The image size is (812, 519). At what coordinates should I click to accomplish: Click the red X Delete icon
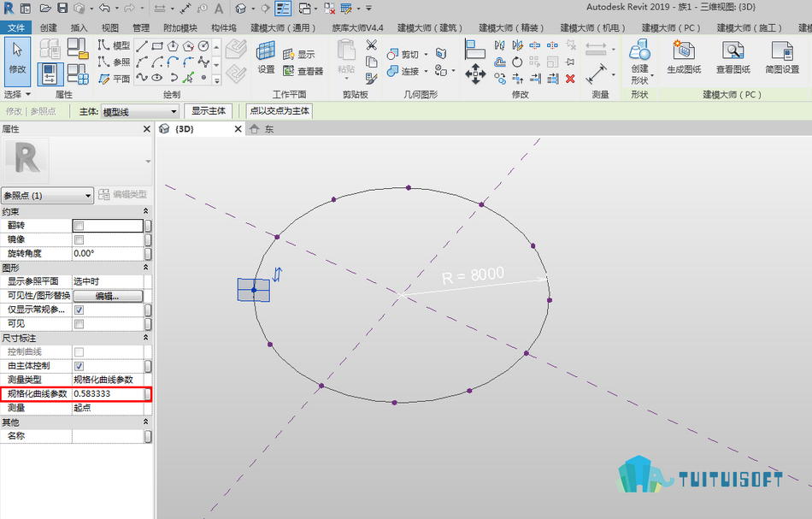click(x=570, y=78)
